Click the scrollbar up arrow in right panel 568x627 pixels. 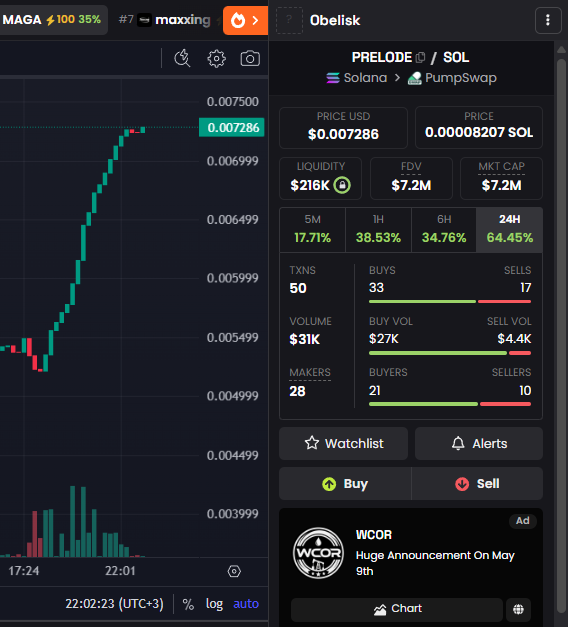(x=561, y=50)
